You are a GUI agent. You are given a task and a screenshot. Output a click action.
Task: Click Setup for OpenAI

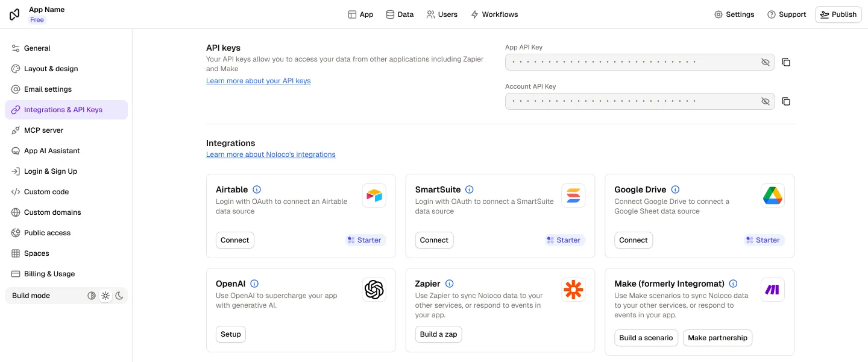tap(231, 334)
